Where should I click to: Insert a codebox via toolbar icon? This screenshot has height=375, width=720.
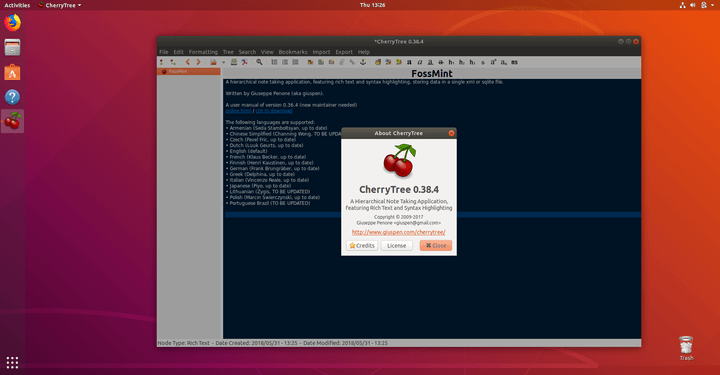(x=332, y=62)
